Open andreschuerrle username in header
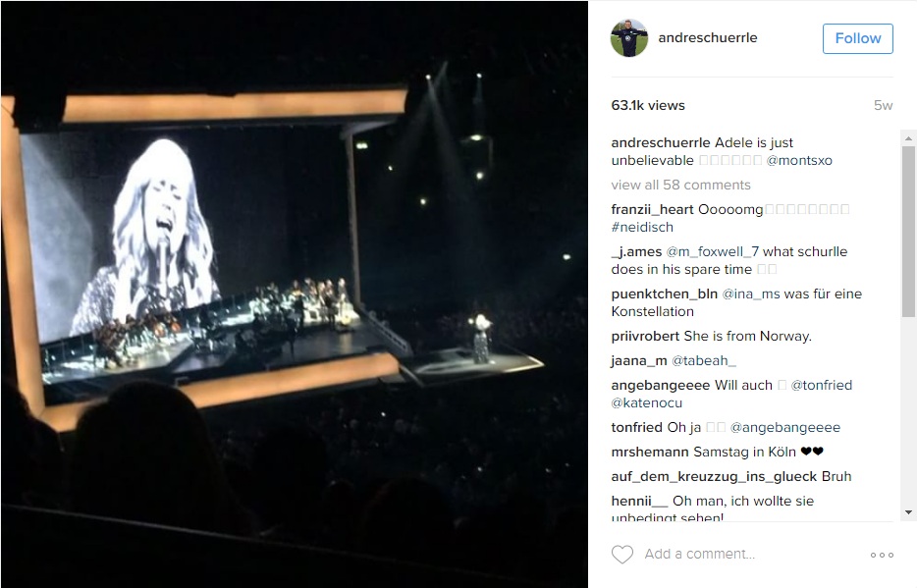This screenshot has width=917, height=588. pyautogui.click(x=708, y=37)
